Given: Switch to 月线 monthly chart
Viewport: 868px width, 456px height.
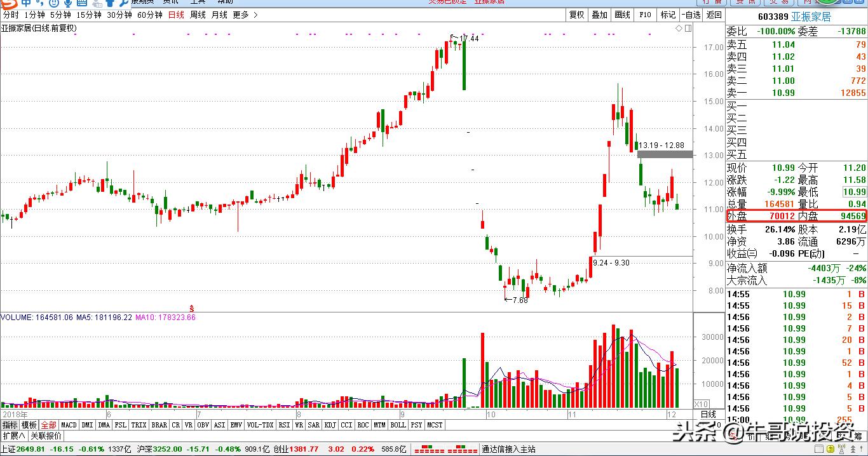Looking at the screenshot, I should click(x=219, y=15).
